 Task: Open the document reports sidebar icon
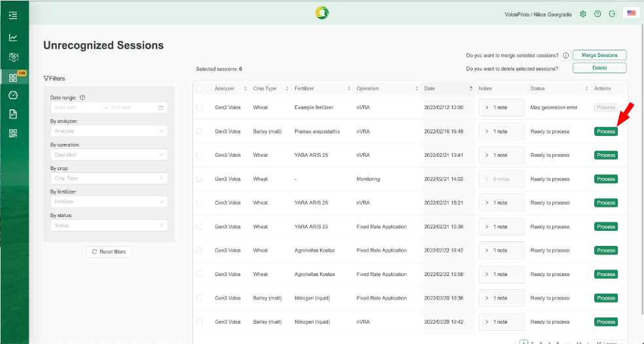[13, 114]
